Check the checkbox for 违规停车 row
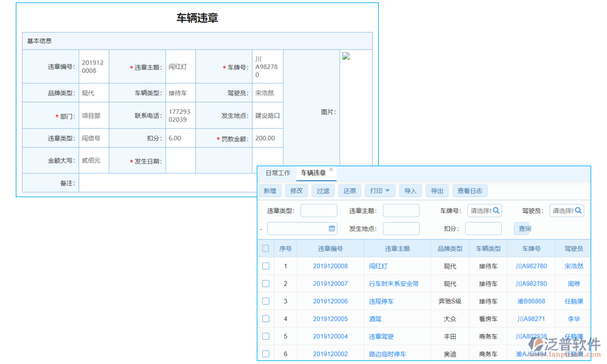607x364 pixels. pyautogui.click(x=265, y=301)
